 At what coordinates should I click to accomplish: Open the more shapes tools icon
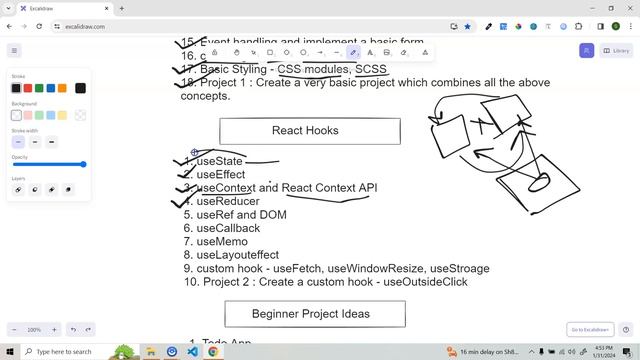click(425, 52)
